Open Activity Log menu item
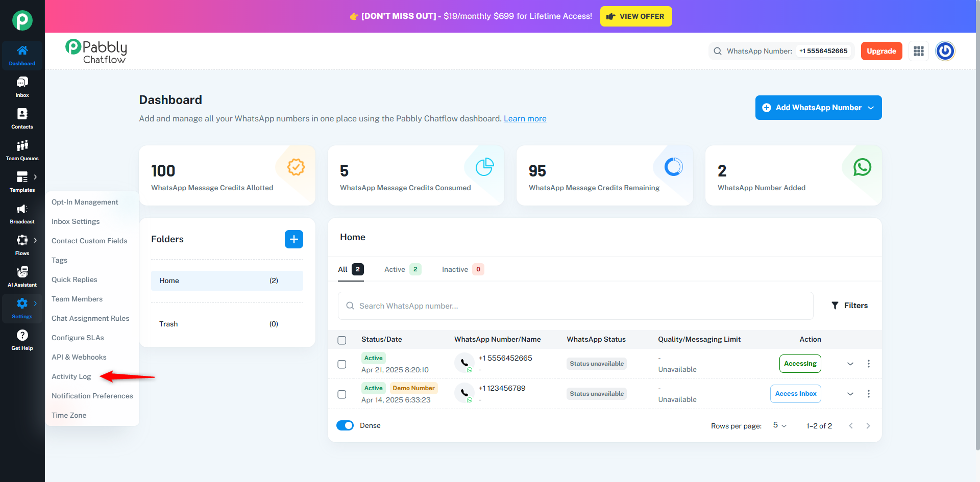 tap(71, 376)
